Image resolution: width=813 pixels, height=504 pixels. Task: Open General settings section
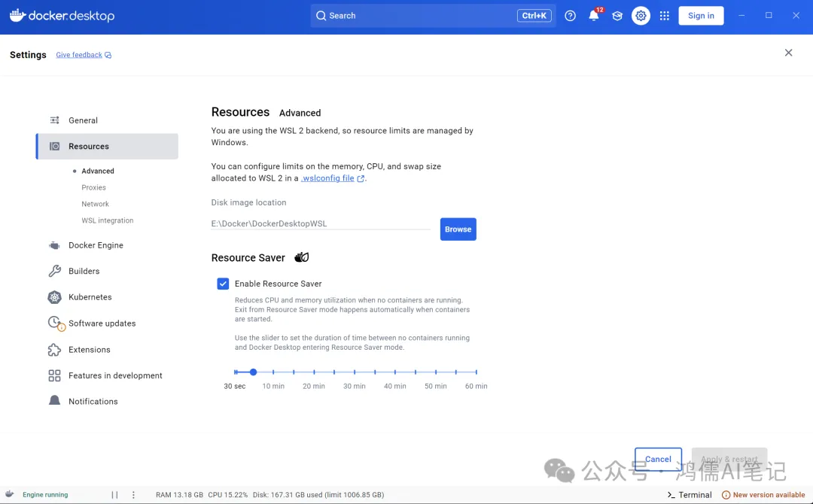pyautogui.click(x=108, y=120)
